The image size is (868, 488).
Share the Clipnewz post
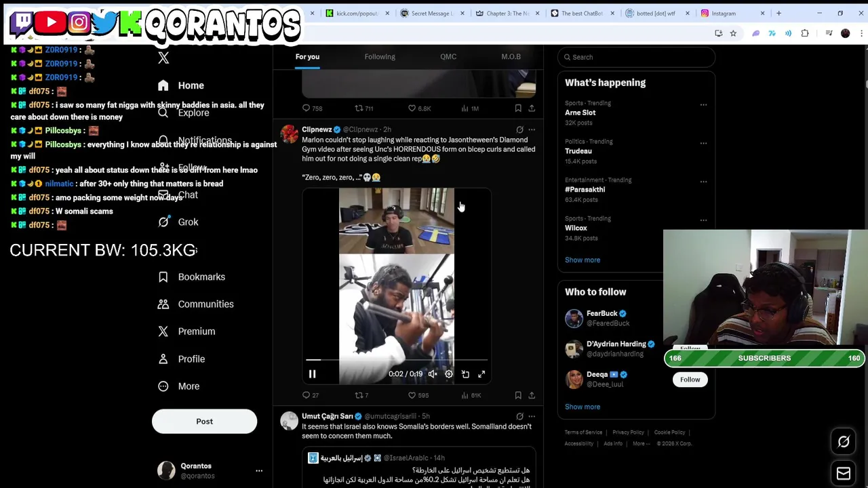532,395
